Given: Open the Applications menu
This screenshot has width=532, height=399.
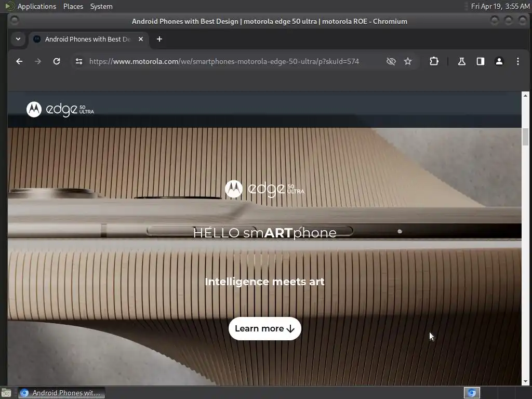Looking at the screenshot, I should coord(37,6).
